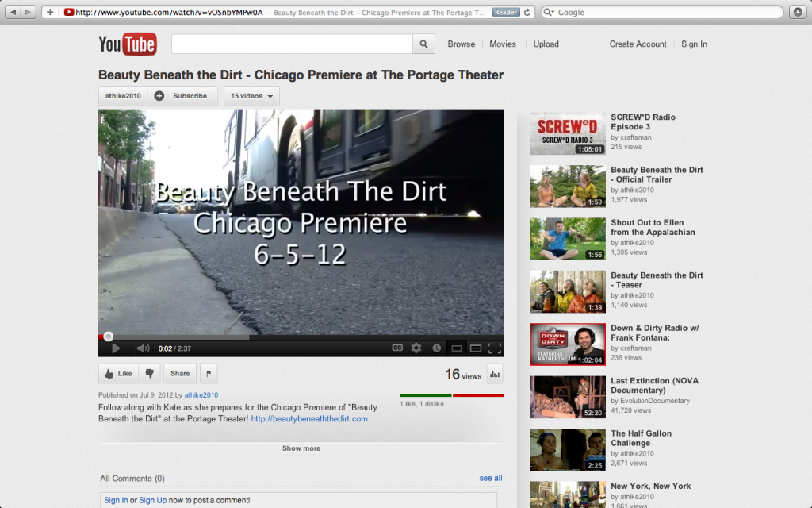
Task: Open the Movies menu link
Action: click(x=502, y=44)
